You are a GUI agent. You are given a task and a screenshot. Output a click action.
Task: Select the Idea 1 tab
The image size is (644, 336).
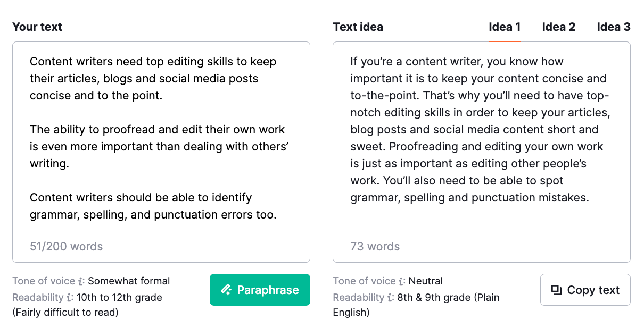(x=504, y=27)
